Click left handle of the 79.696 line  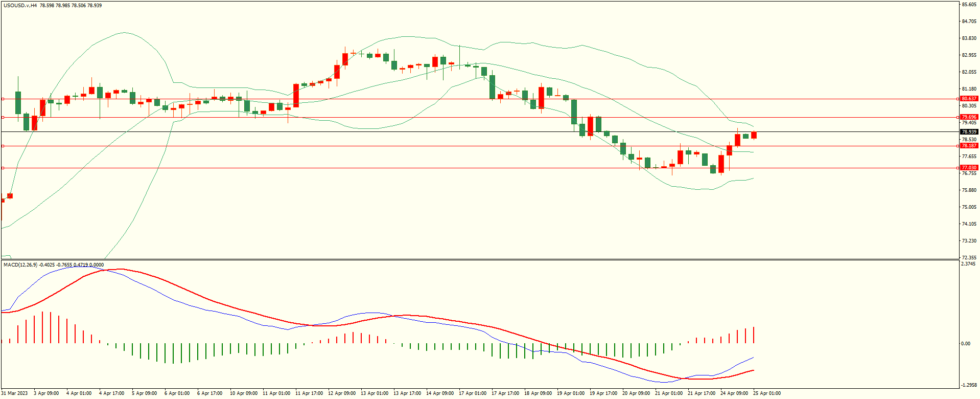pyautogui.click(x=3, y=117)
